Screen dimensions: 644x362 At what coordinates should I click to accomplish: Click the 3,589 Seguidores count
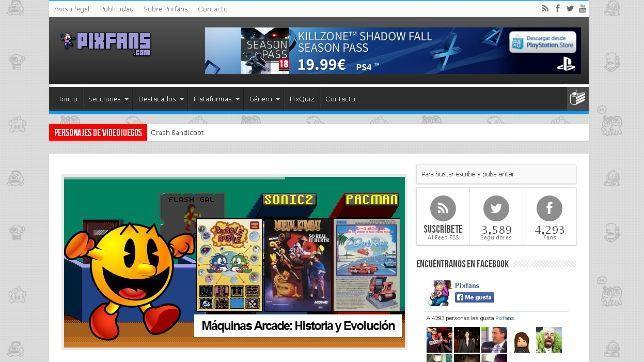click(x=496, y=232)
